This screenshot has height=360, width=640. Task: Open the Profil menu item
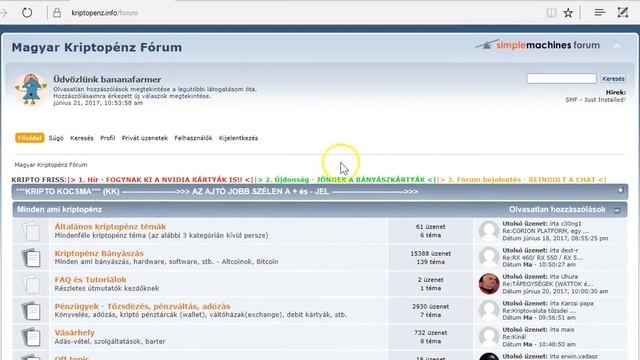pyautogui.click(x=107, y=138)
